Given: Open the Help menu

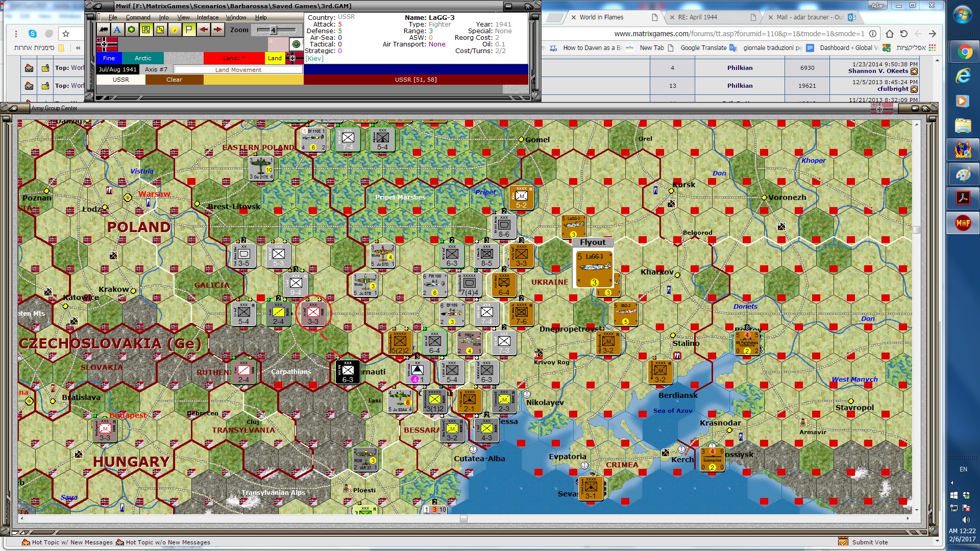Looking at the screenshot, I should click(x=261, y=17).
